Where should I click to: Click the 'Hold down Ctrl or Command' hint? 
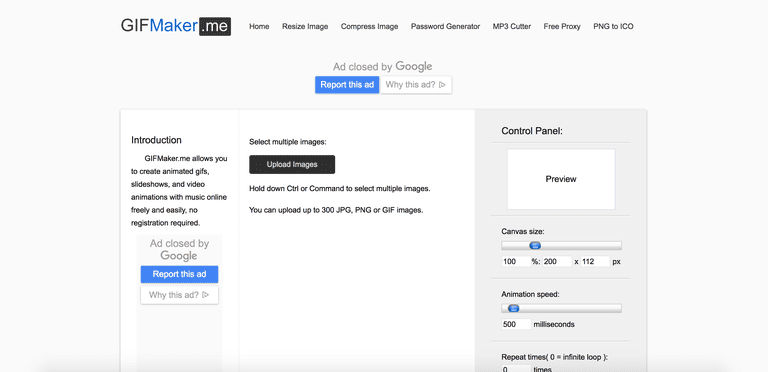[339, 188]
